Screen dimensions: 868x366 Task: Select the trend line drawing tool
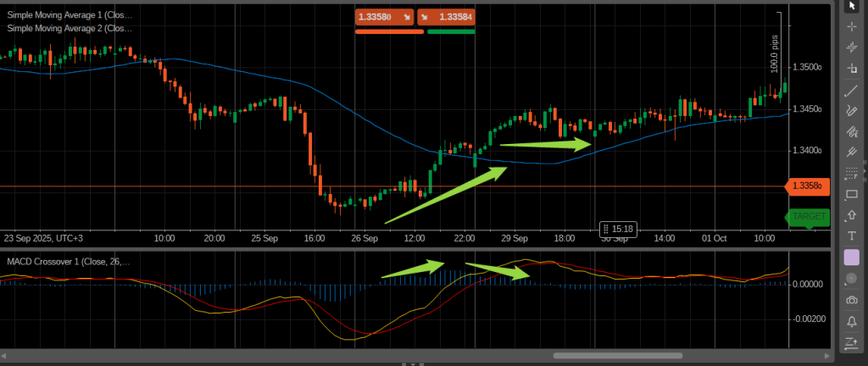(x=852, y=90)
